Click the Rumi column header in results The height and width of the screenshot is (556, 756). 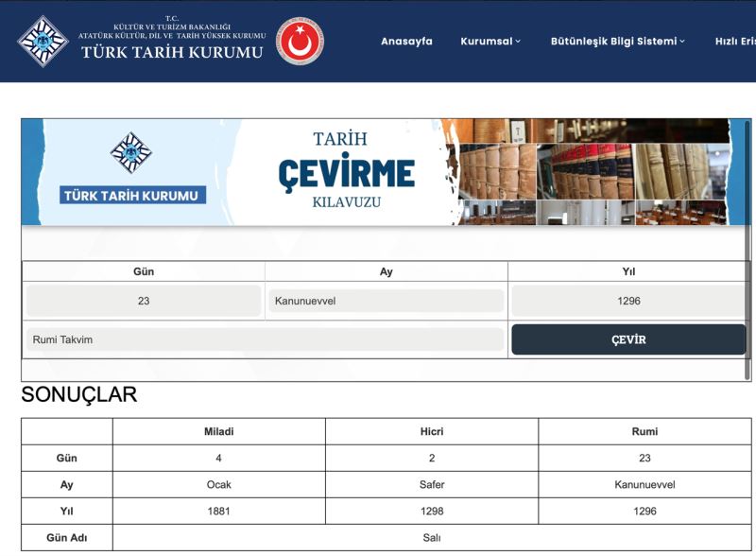tap(644, 431)
